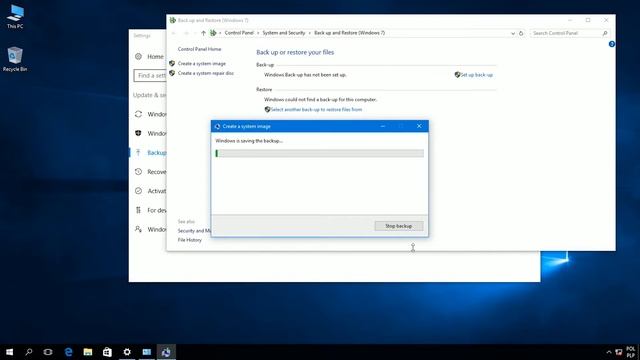Open Control Panel help button
640x360 pixels.
point(611,44)
